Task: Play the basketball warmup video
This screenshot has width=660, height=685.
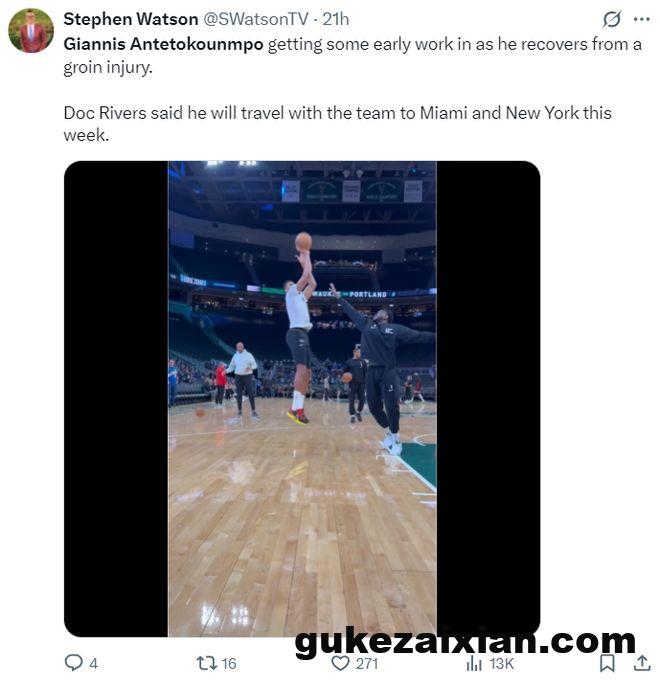Action: [302, 398]
